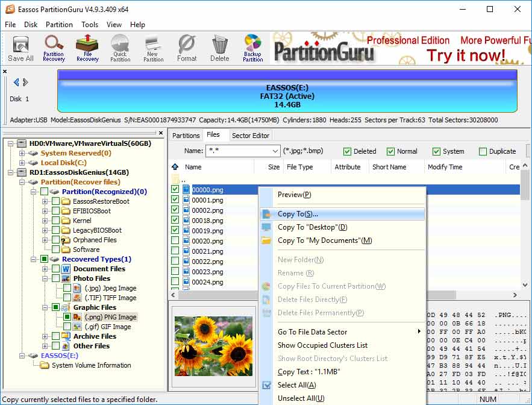Viewport: 532px width, 405px height.
Task: Open the Tools menu
Action: coord(90,25)
